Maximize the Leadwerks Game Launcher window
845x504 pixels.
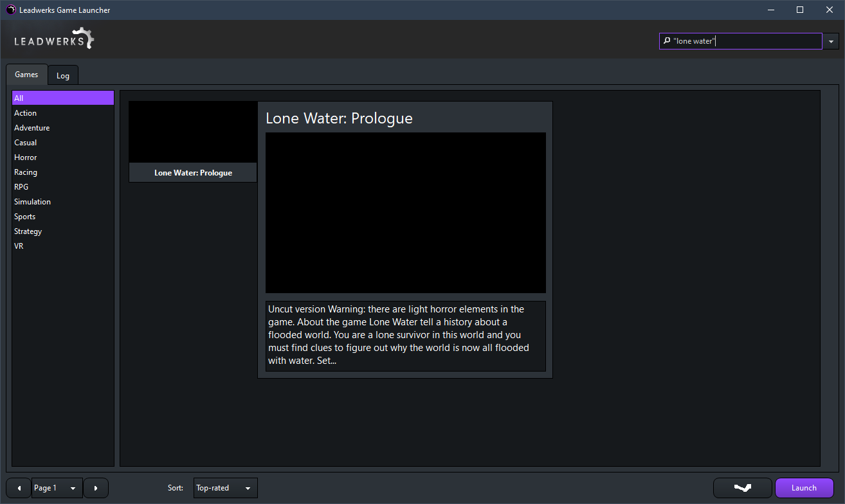[800, 10]
